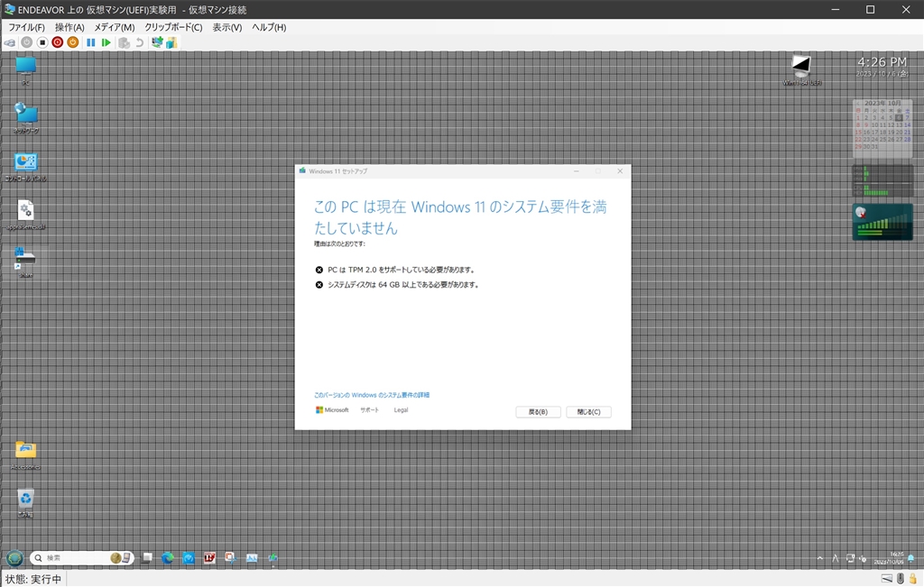Open the blue gauge app on the taskbar
The image size is (924, 587).
click(189, 557)
